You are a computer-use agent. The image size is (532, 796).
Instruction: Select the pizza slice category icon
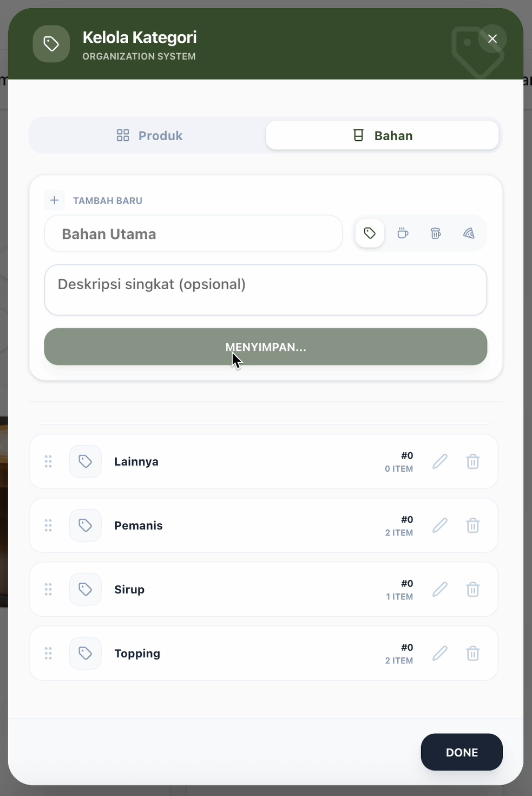point(469,233)
